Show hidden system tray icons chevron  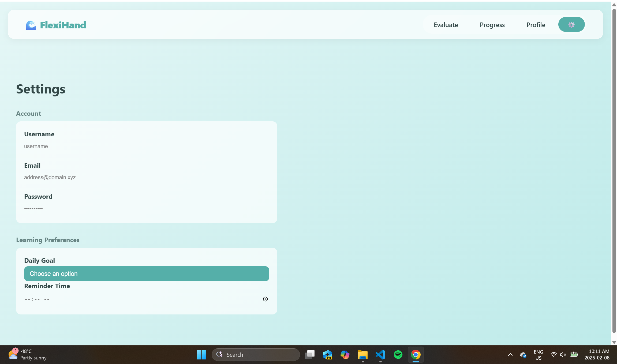tap(510, 355)
